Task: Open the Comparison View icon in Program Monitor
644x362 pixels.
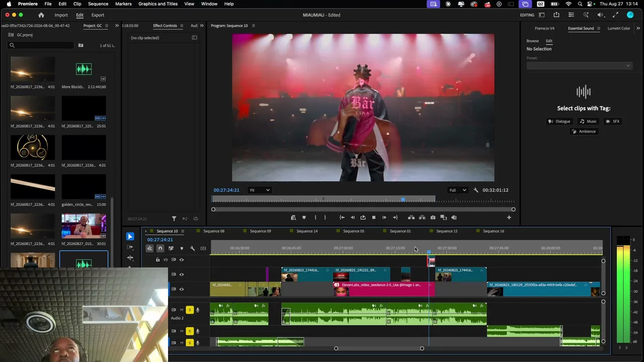Action: click(x=443, y=218)
